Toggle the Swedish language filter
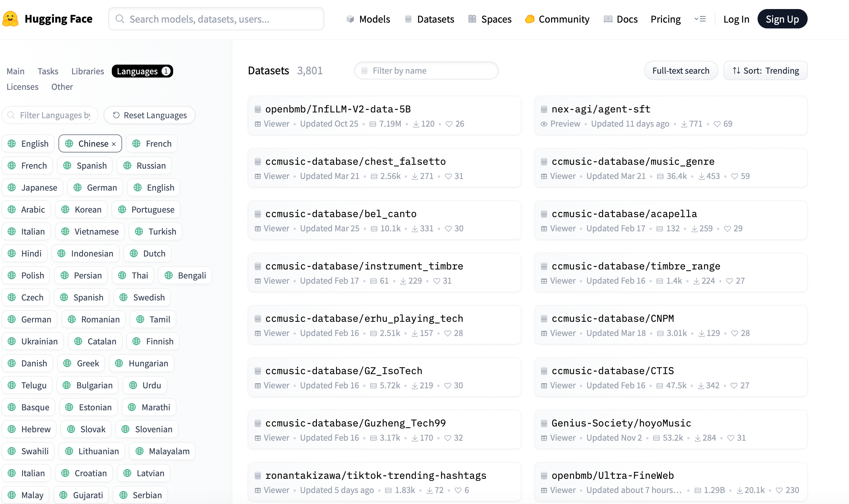Viewport: 849px width, 504px height. pos(142,298)
